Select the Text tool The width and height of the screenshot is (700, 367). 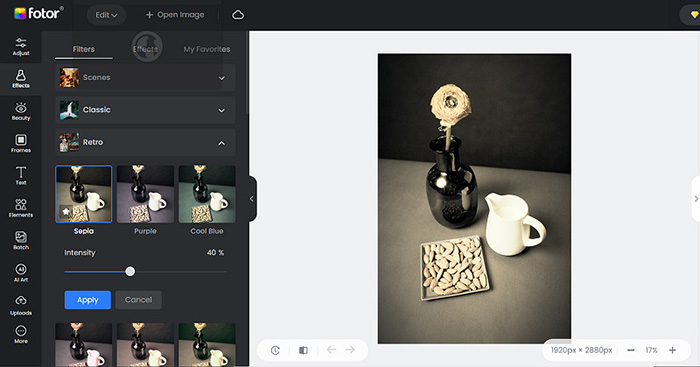(x=21, y=176)
